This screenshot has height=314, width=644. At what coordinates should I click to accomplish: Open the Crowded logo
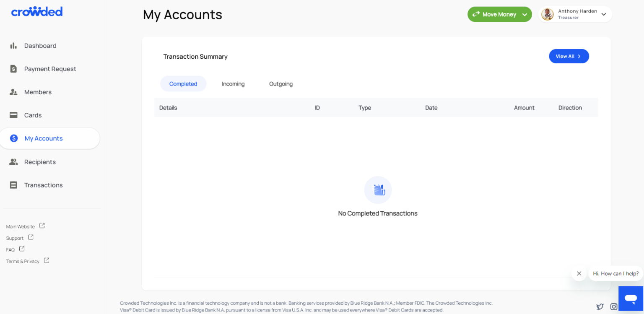click(37, 11)
